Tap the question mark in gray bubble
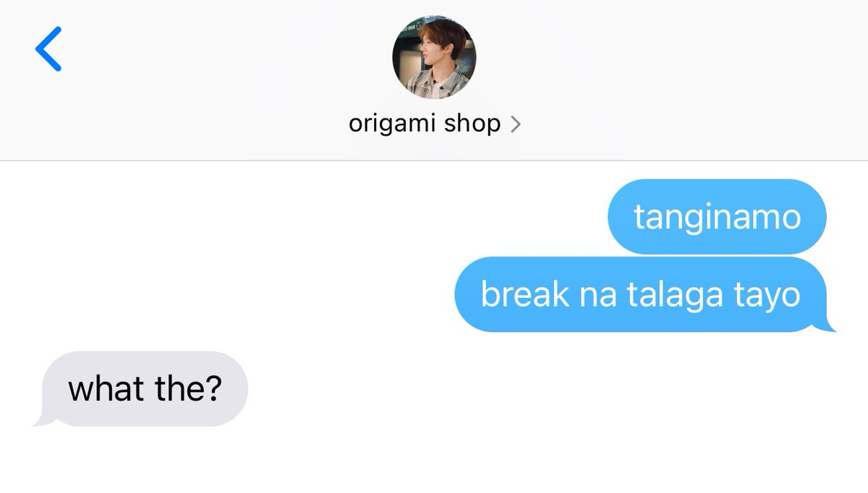868x493 pixels. pos(213,389)
